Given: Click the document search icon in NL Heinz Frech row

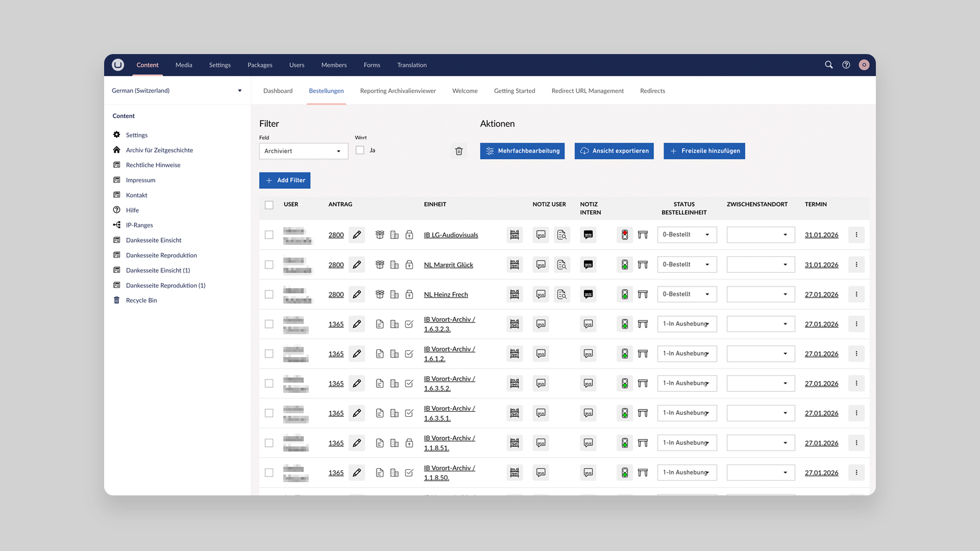Looking at the screenshot, I should click(561, 294).
